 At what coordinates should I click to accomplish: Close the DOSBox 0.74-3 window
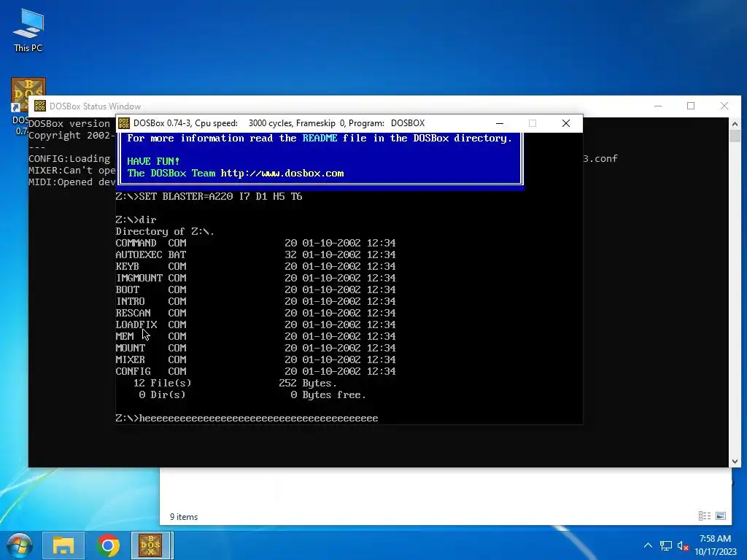click(566, 123)
